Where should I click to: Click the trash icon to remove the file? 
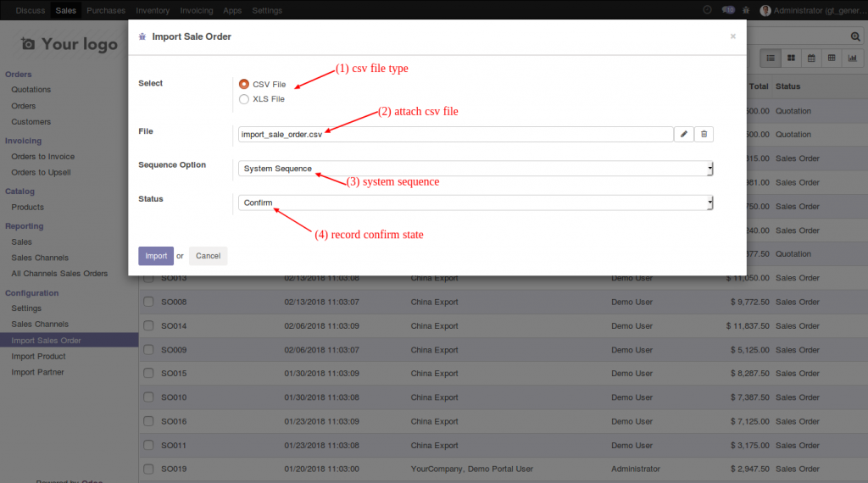tap(704, 134)
